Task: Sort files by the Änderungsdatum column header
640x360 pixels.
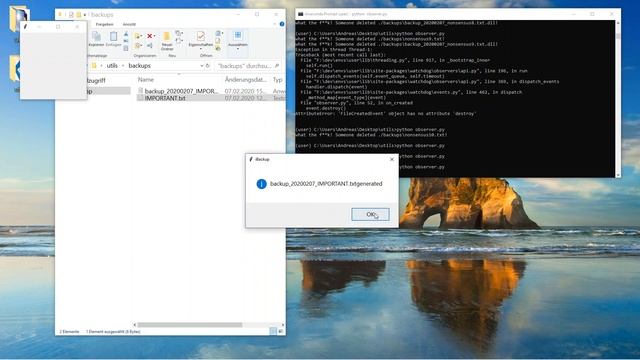Action: [245, 80]
